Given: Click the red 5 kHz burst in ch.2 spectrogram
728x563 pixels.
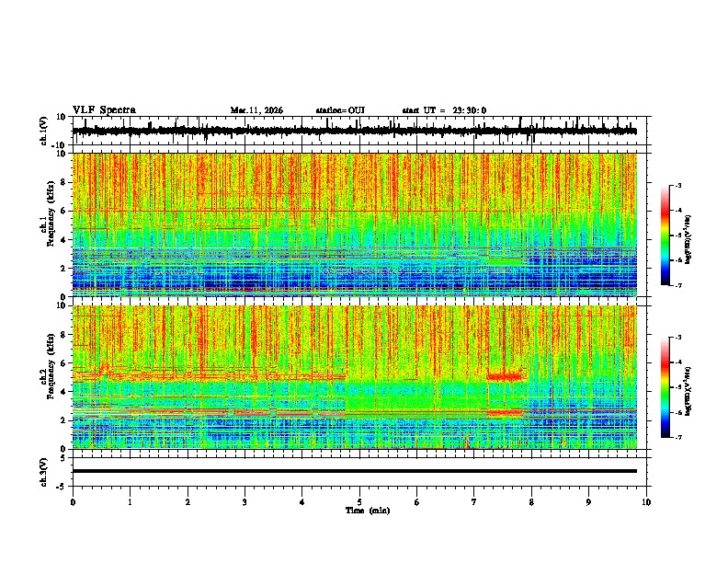Looking at the screenshot, I should pos(506,377).
